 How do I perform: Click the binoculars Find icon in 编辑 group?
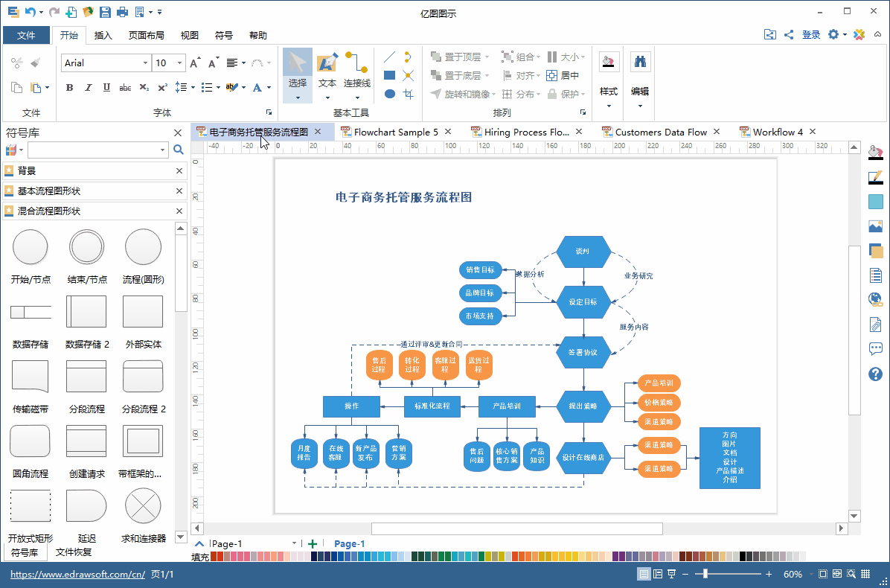(641, 61)
